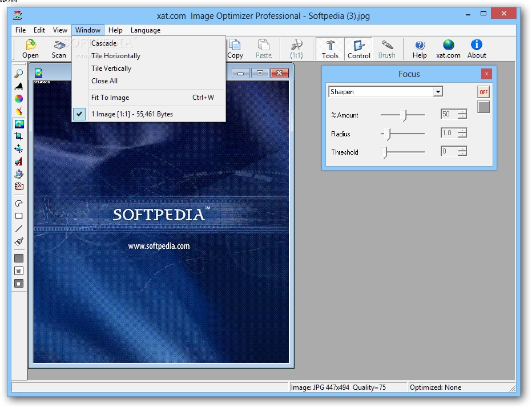The height and width of the screenshot is (408, 532).
Task: Click the Threshold value field showing 0
Action: point(449,151)
